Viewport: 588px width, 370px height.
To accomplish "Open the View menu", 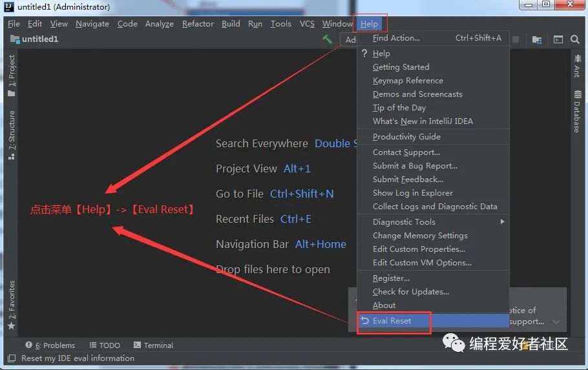I will click(59, 24).
